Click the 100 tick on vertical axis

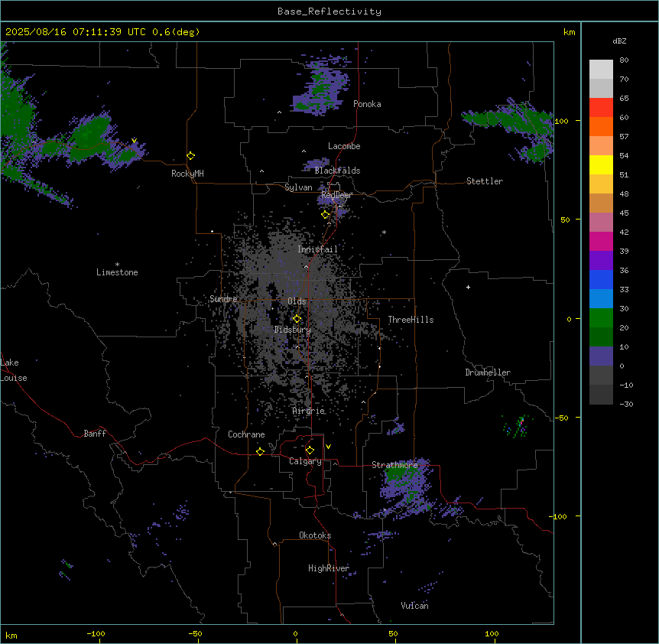[561, 121]
